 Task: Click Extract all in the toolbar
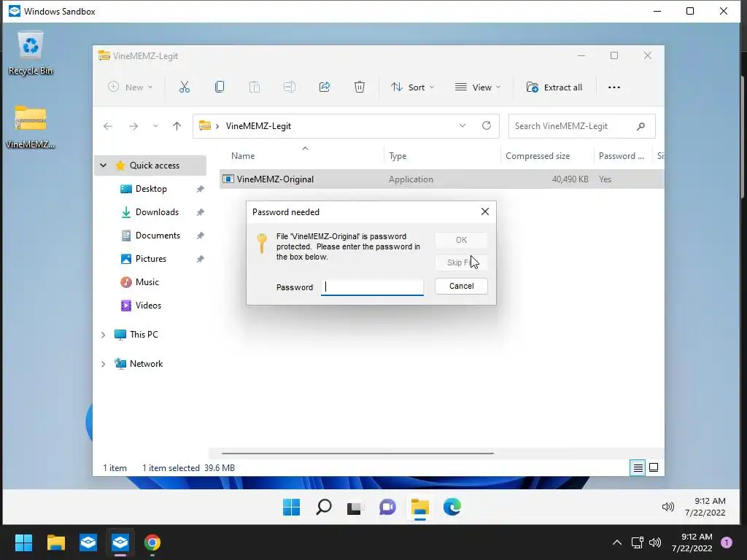tap(554, 87)
